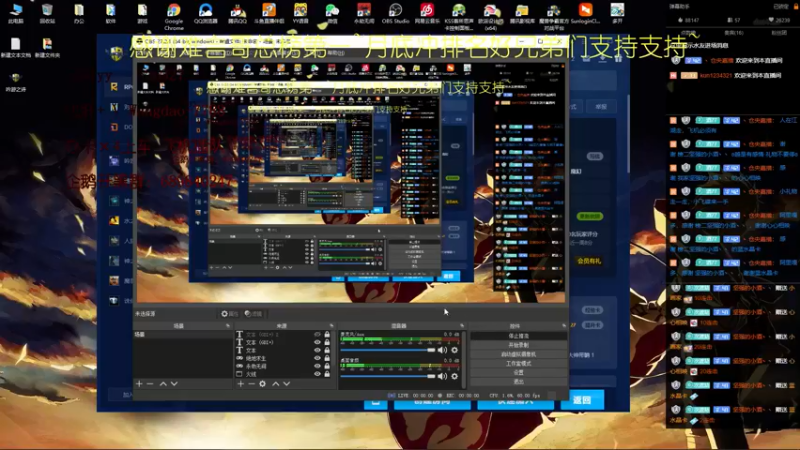Click 启动虚拟摄像机 virtual camera button
The width and height of the screenshot is (800, 450).
coord(518,355)
